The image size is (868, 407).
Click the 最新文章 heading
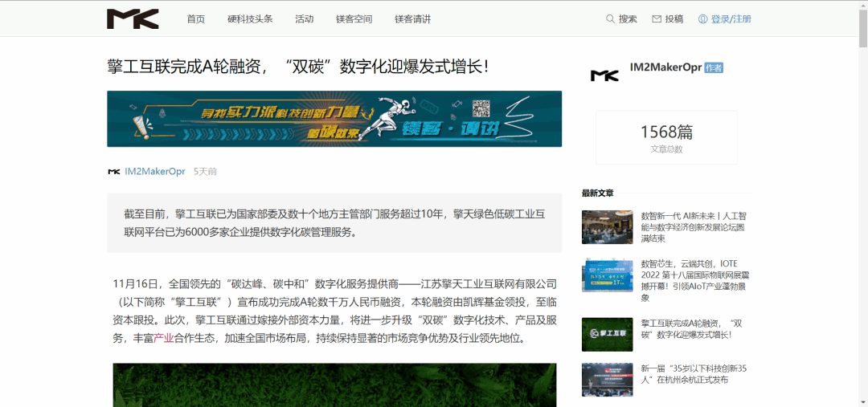coord(597,193)
